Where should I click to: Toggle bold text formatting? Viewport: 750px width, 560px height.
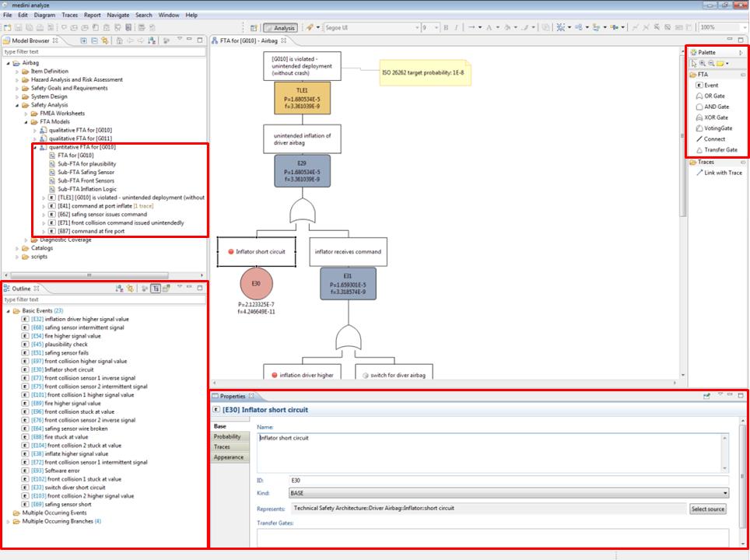point(446,28)
